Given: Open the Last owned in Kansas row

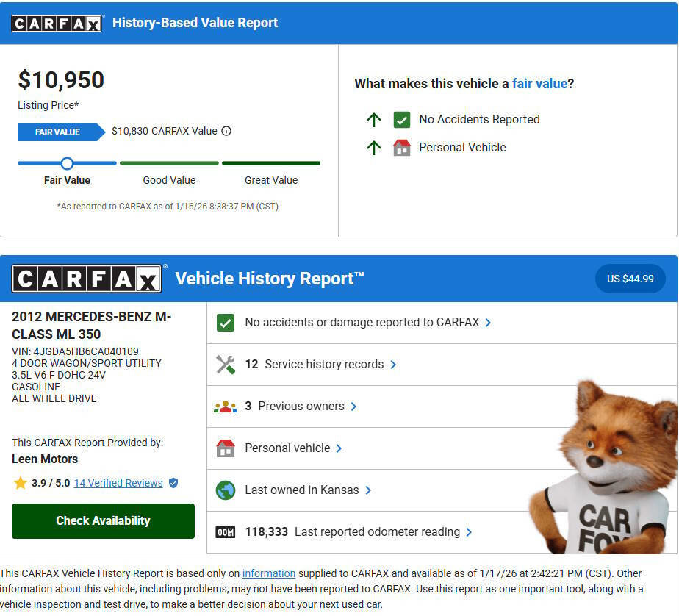Looking at the screenshot, I should tap(301, 490).
